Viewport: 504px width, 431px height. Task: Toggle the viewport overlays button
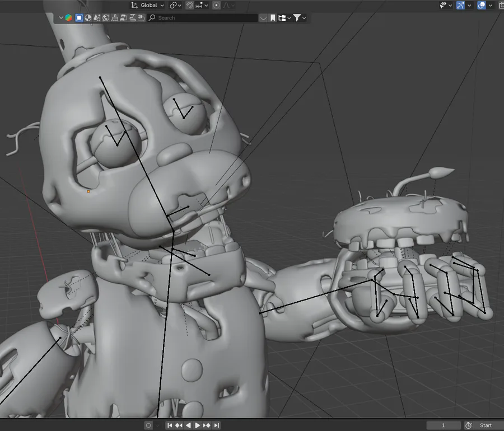pyautogui.click(x=481, y=5)
